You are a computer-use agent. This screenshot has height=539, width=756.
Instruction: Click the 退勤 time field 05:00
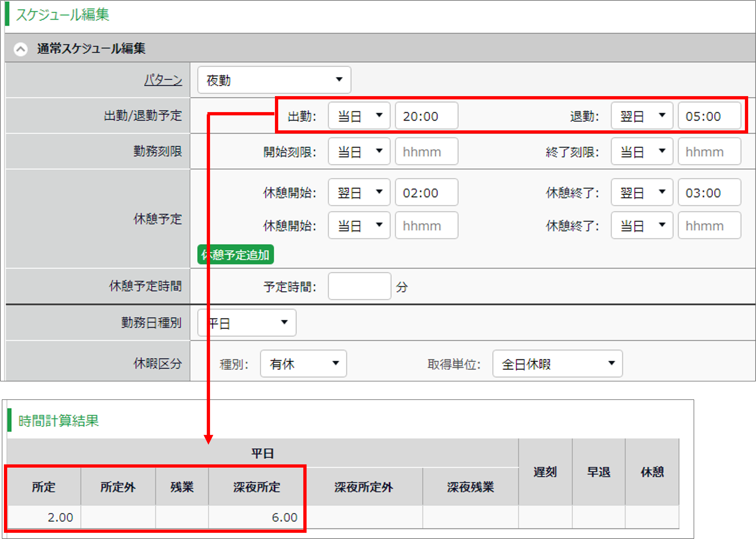[709, 116]
